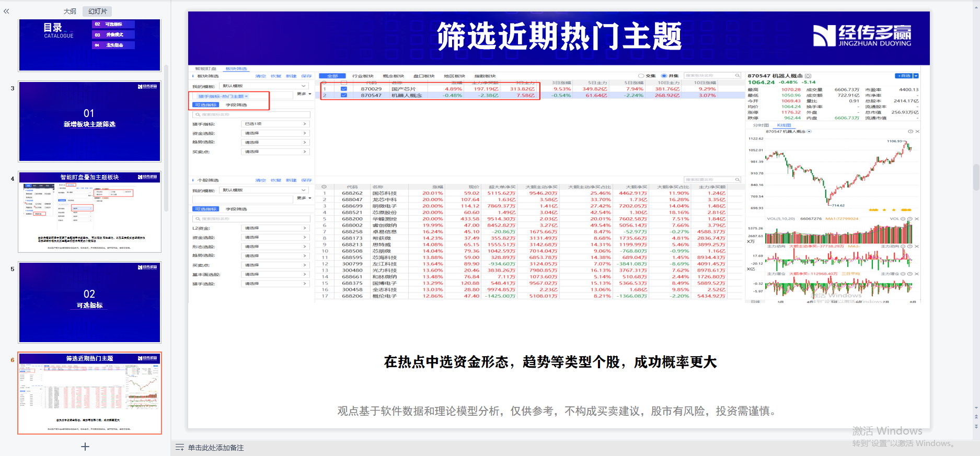Select slide 6 thumbnail 筛选近期热门主题
Image resolution: width=980 pixels, height=456 pixels.
[x=89, y=393]
